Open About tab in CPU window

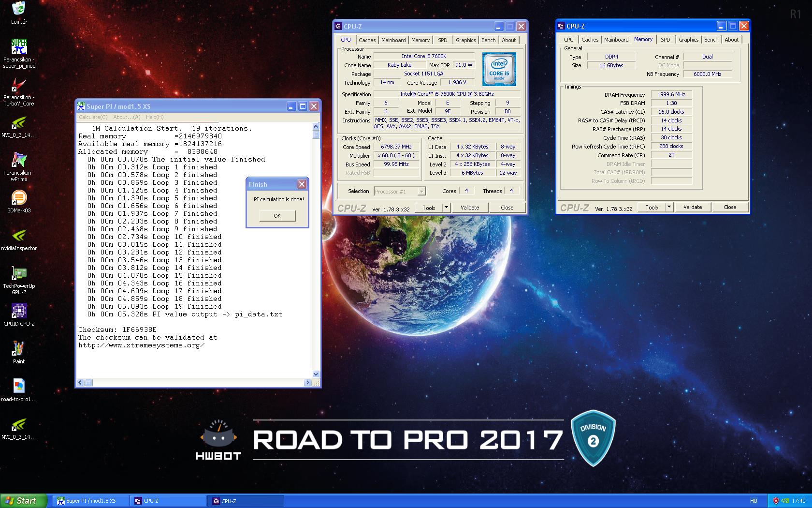[509, 40]
